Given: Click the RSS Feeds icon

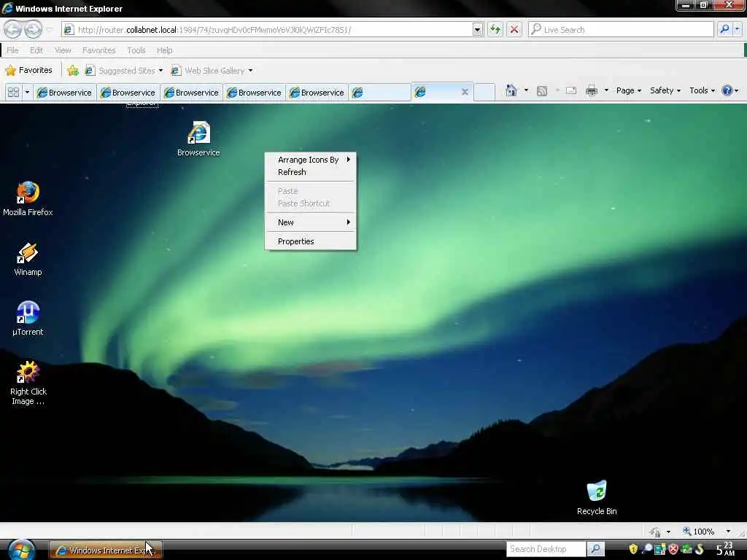Looking at the screenshot, I should coord(542,90).
